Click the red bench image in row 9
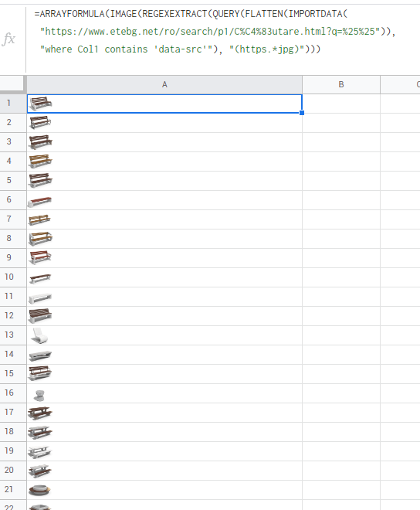The height and width of the screenshot is (510, 420). pos(40,257)
